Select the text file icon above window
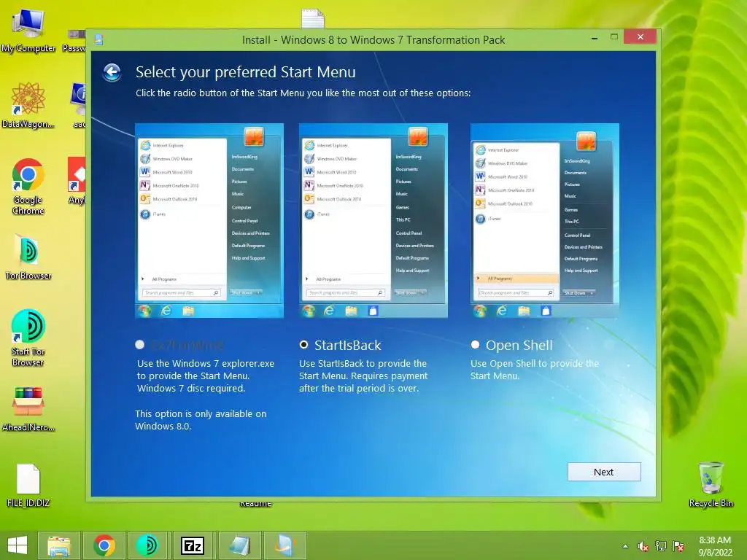This screenshot has width=747, height=560. tap(312, 18)
